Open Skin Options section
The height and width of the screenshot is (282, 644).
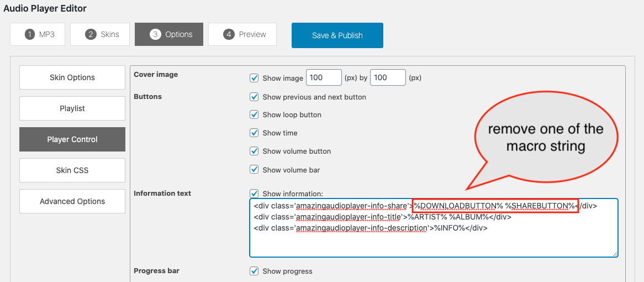[x=72, y=77]
